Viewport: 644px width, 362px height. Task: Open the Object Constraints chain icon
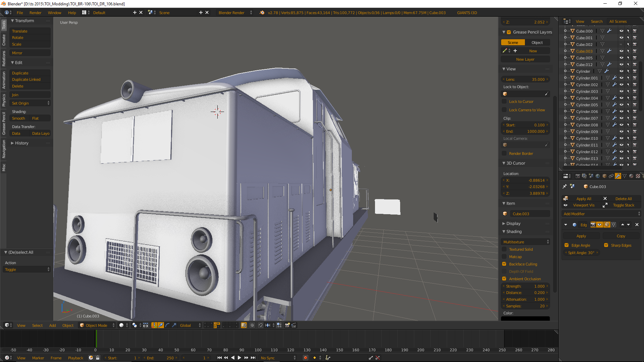point(611,176)
